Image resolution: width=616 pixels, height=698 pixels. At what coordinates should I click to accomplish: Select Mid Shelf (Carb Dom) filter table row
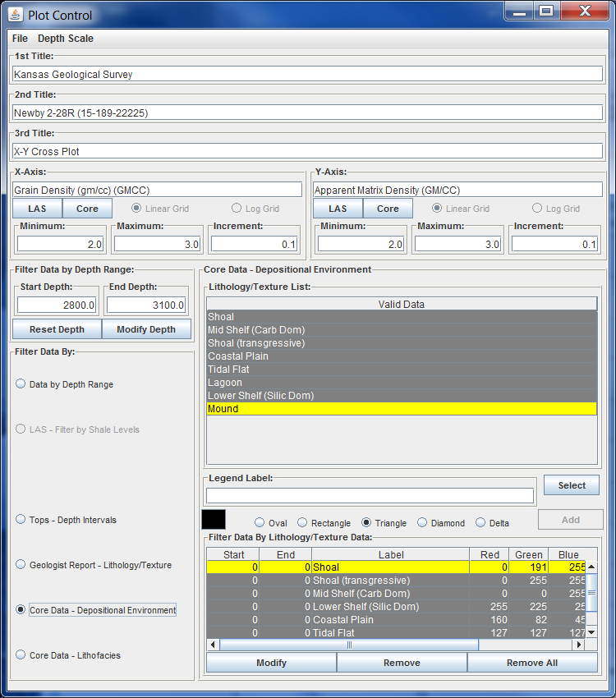point(396,594)
